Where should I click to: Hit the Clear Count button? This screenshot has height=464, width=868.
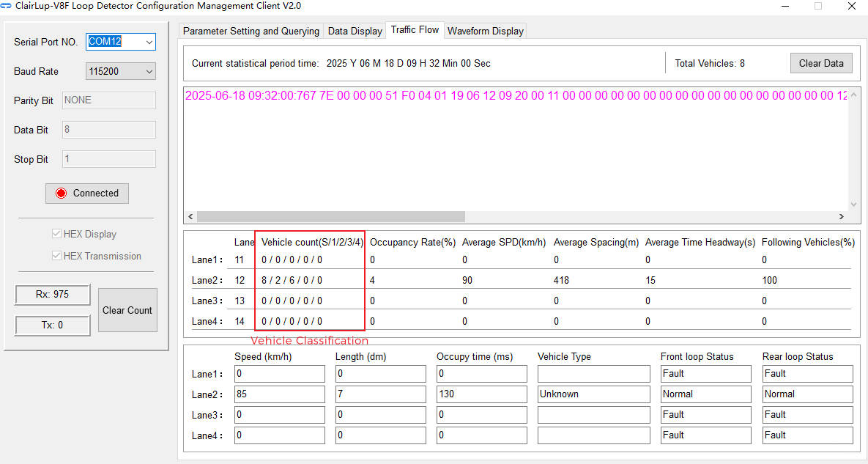pyautogui.click(x=127, y=310)
